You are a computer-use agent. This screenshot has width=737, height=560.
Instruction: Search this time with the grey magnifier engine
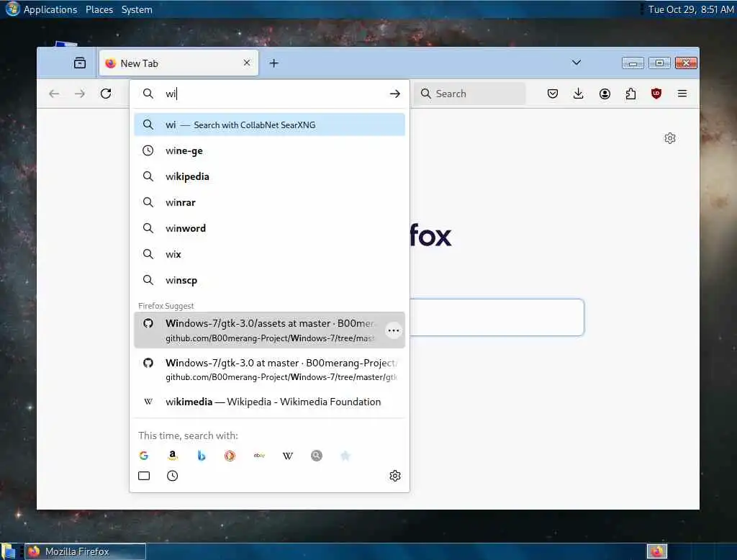(317, 456)
